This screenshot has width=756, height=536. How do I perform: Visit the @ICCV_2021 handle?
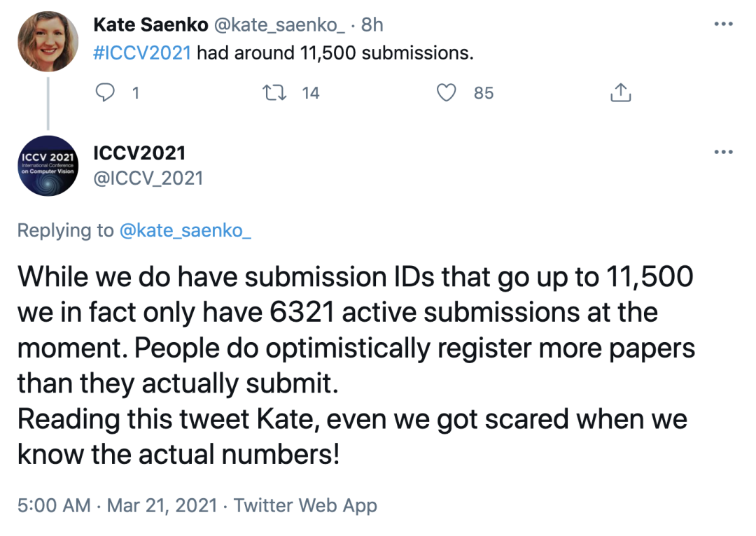pyautogui.click(x=148, y=178)
